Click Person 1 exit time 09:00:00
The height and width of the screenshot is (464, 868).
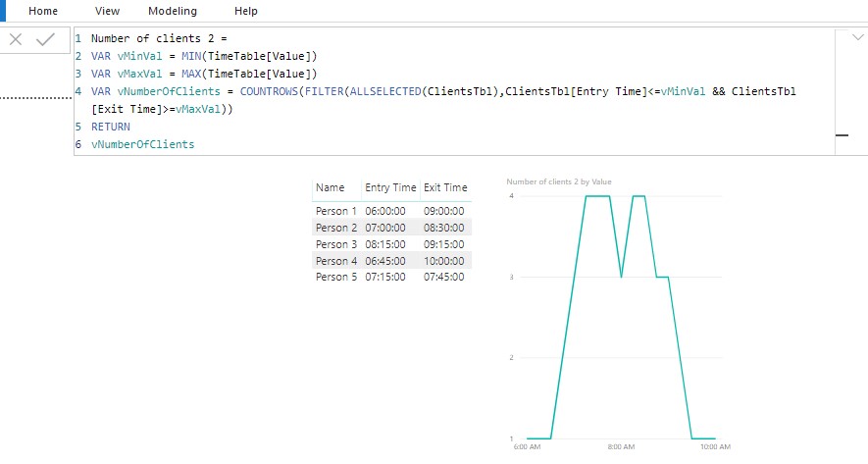(444, 211)
